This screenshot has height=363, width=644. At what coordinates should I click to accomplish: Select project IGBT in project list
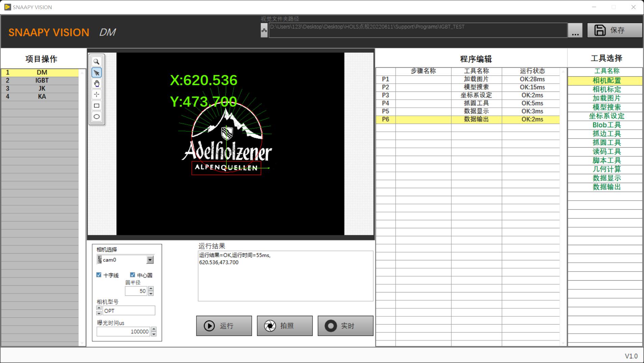[x=40, y=80]
